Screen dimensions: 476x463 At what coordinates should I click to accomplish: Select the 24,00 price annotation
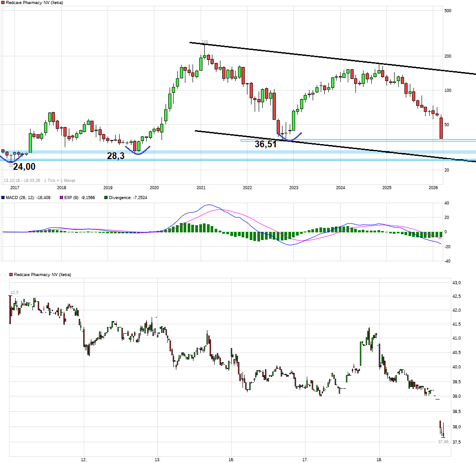coord(24,167)
